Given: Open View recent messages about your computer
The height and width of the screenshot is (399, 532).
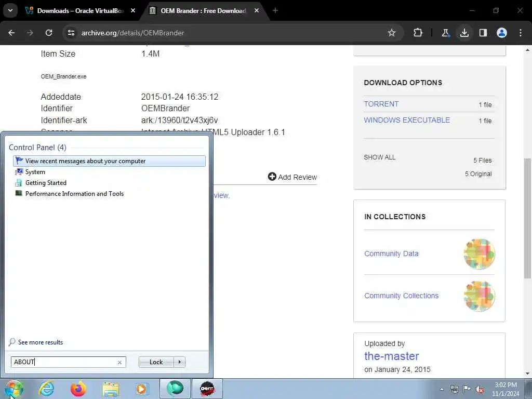Looking at the screenshot, I should (x=109, y=161).
